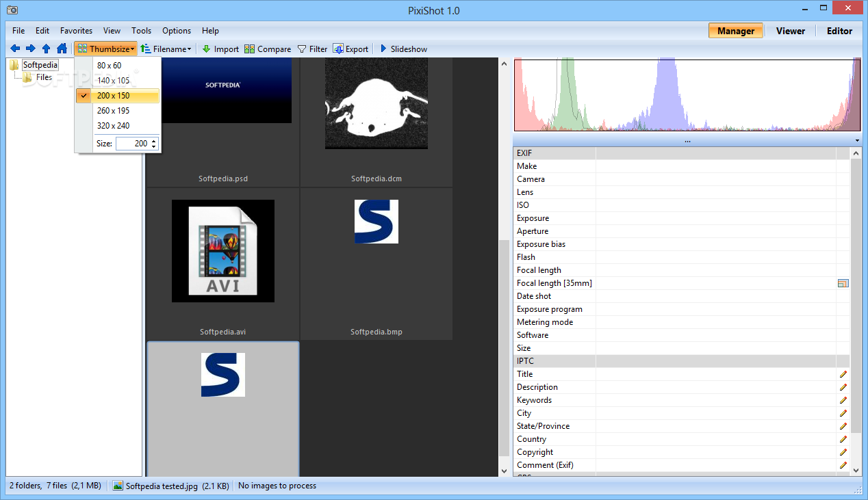Image resolution: width=868 pixels, height=500 pixels.
Task: Open the Options menu
Action: coord(177,31)
